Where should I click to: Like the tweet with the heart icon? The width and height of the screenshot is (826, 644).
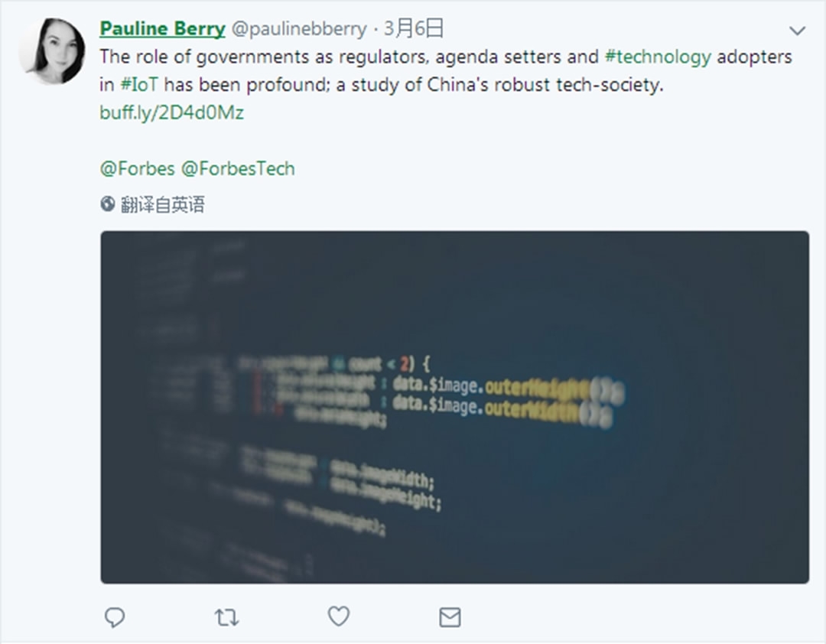coord(338,616)
